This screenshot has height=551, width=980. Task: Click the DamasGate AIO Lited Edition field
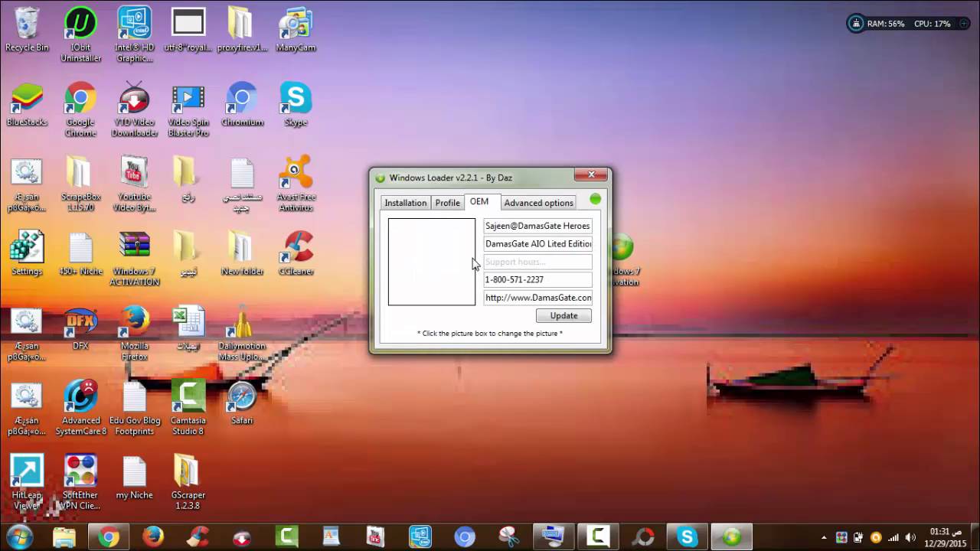pos(537,243)
